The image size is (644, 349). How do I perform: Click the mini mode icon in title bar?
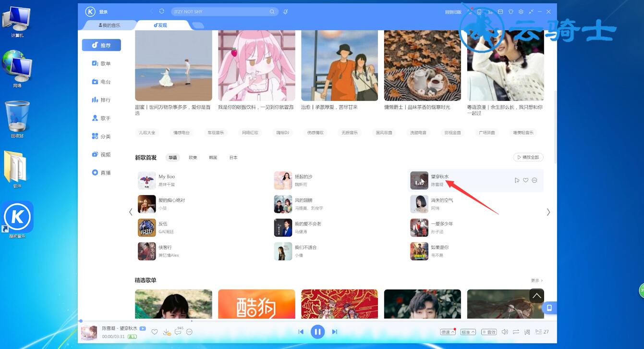pyautogui.click(x=531, y=12)
